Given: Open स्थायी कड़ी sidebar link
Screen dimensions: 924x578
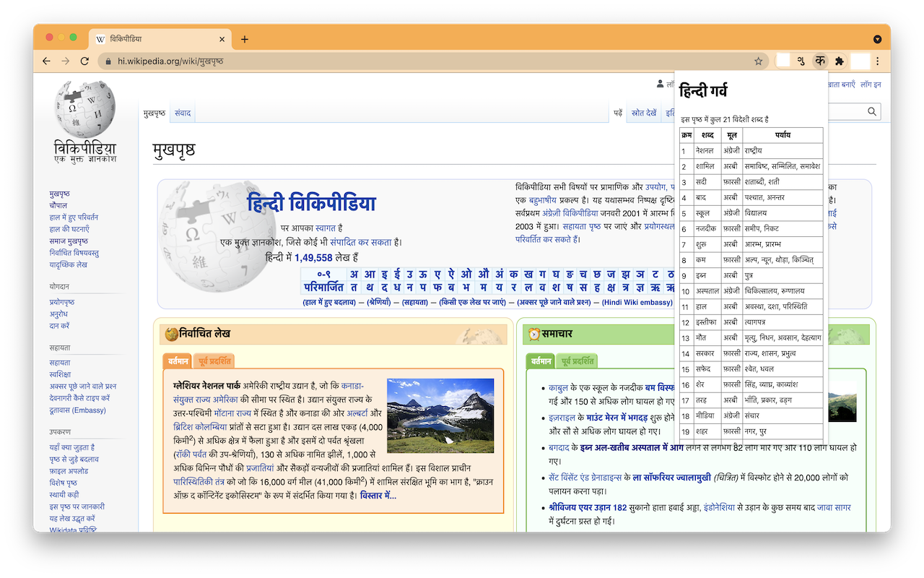Looking at the screenshot, I should pyautogui.click(x=65, y=495).
